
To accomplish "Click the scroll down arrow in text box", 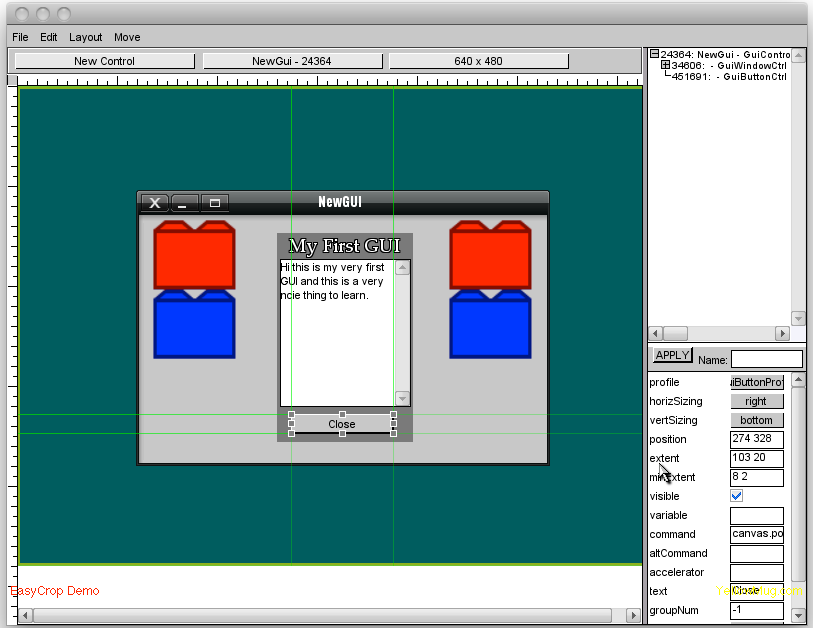I will pyautogui.click(x=402, y=398).
